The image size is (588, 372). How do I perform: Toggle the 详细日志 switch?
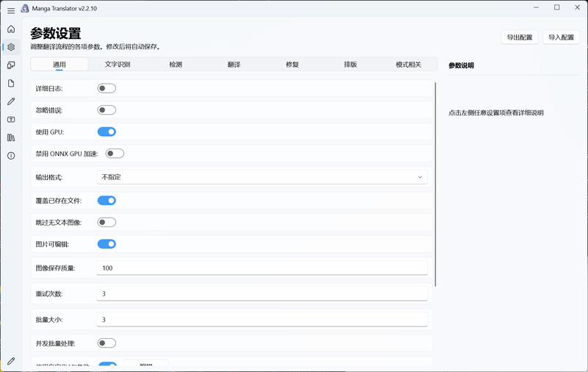107,88
